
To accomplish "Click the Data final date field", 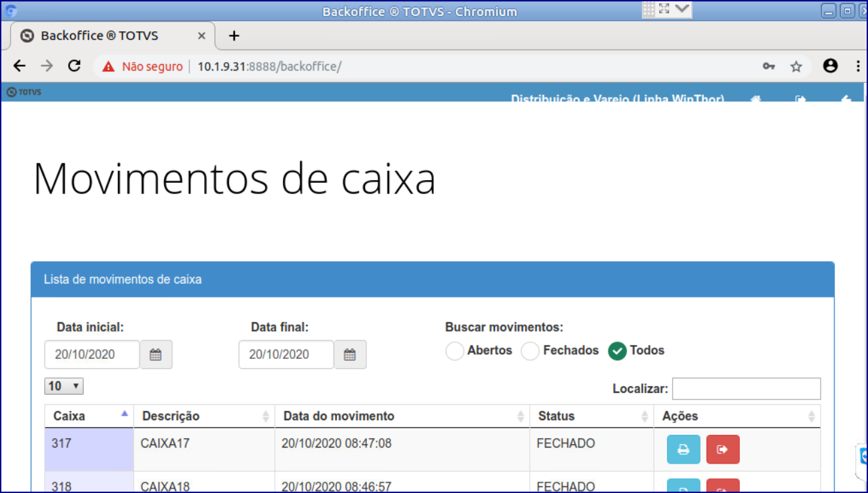I will pyautogui.click(x=286, y=354).
